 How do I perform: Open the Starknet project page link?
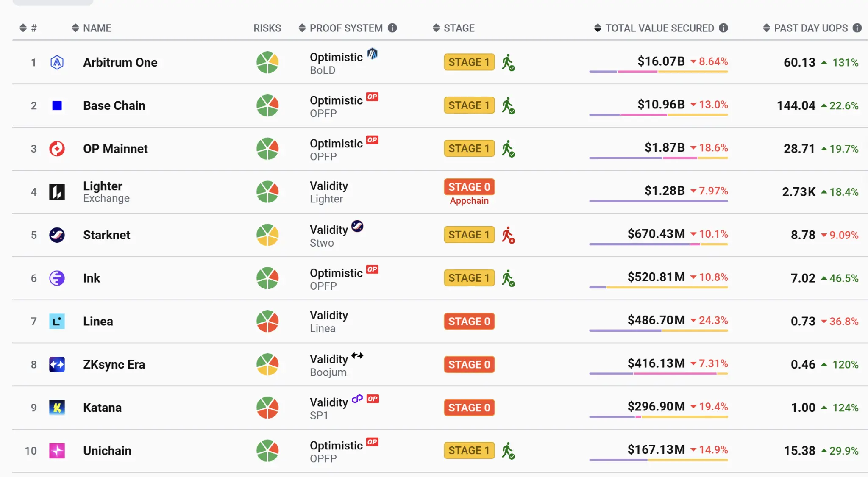(x=107, y=235)
